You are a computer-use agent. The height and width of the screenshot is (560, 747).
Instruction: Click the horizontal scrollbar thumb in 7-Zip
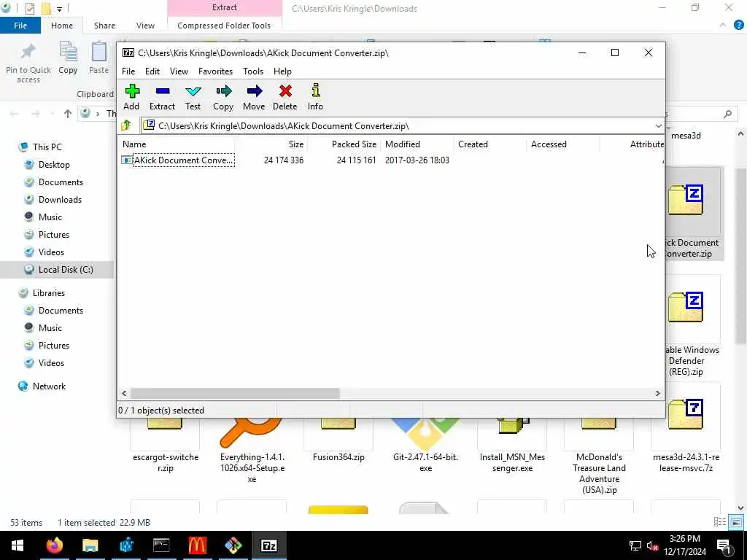[x=235, y=393]
